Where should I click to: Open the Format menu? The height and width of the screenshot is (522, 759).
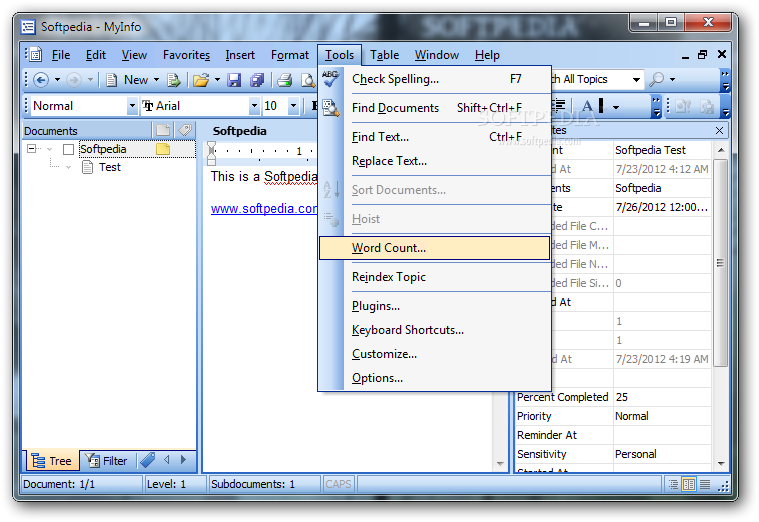[289, 55]
